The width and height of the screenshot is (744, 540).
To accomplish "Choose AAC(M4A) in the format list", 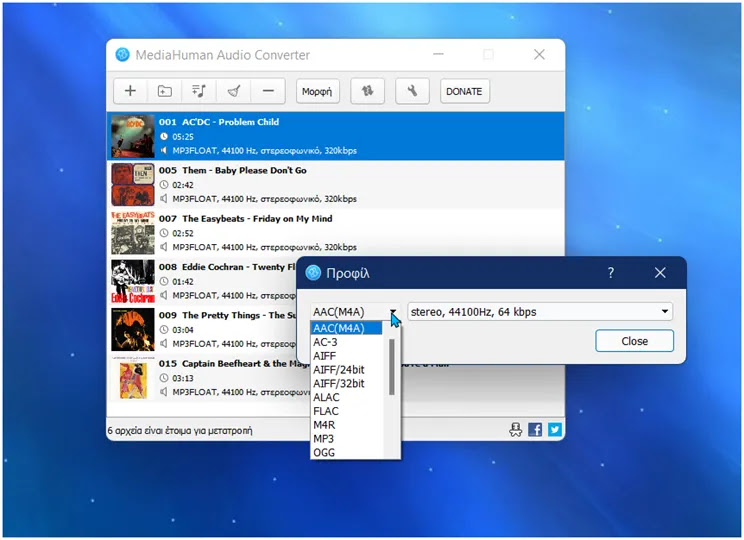I will (346, 328).
